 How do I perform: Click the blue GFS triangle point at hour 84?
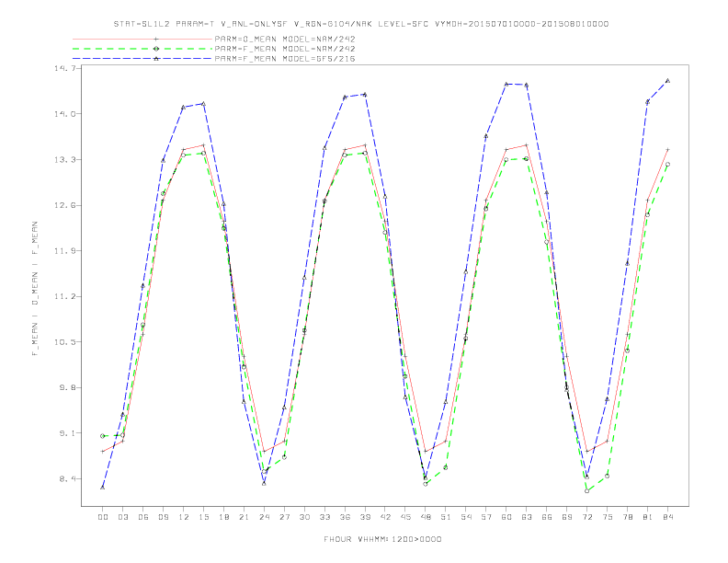[667, 80]
